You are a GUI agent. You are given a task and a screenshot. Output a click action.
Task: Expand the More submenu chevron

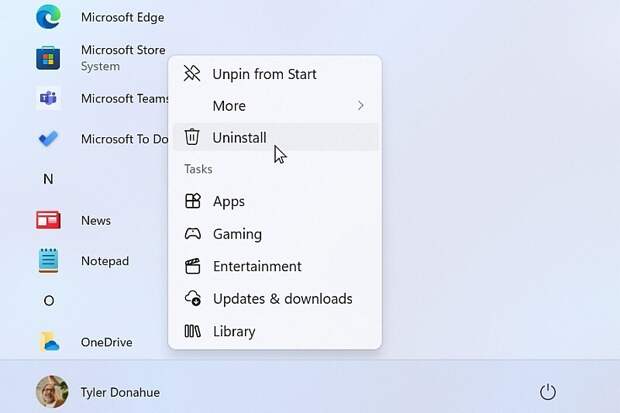point(360,106)
